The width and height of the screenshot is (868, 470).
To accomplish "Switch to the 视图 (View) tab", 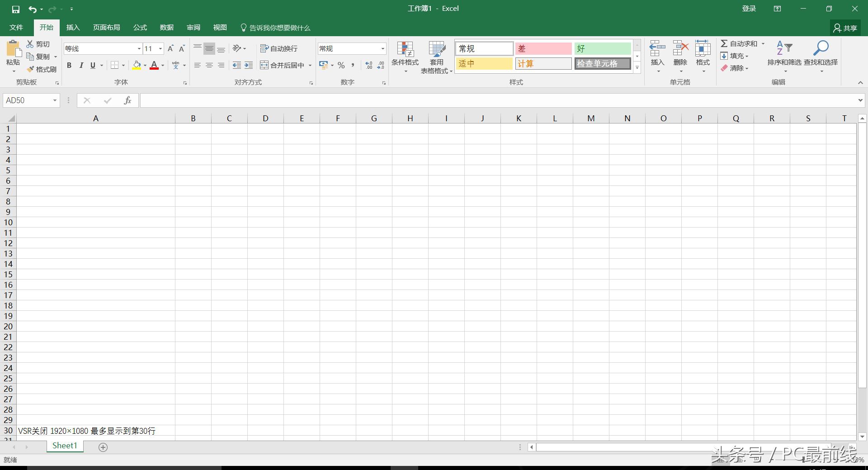I will coord(220,28).
